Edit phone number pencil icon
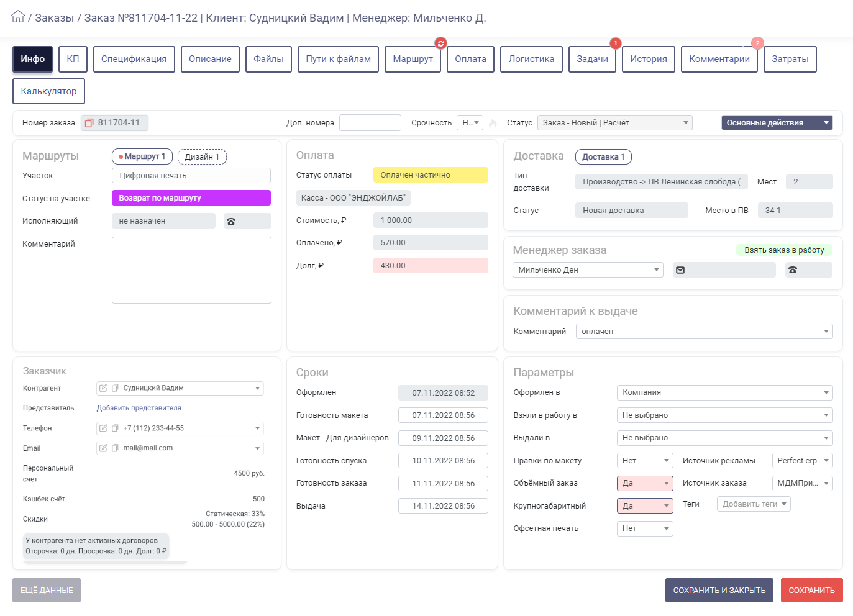The image size is (853, 616). [x=104, y=428]
